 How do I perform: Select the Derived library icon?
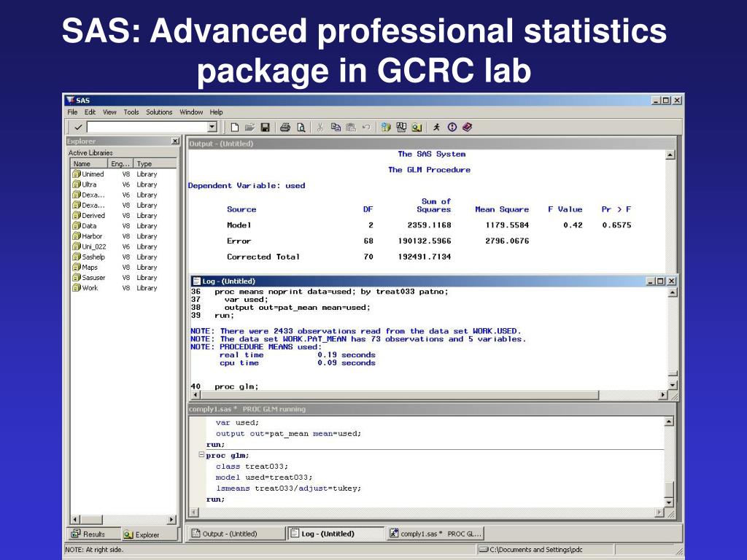point(76,215)
